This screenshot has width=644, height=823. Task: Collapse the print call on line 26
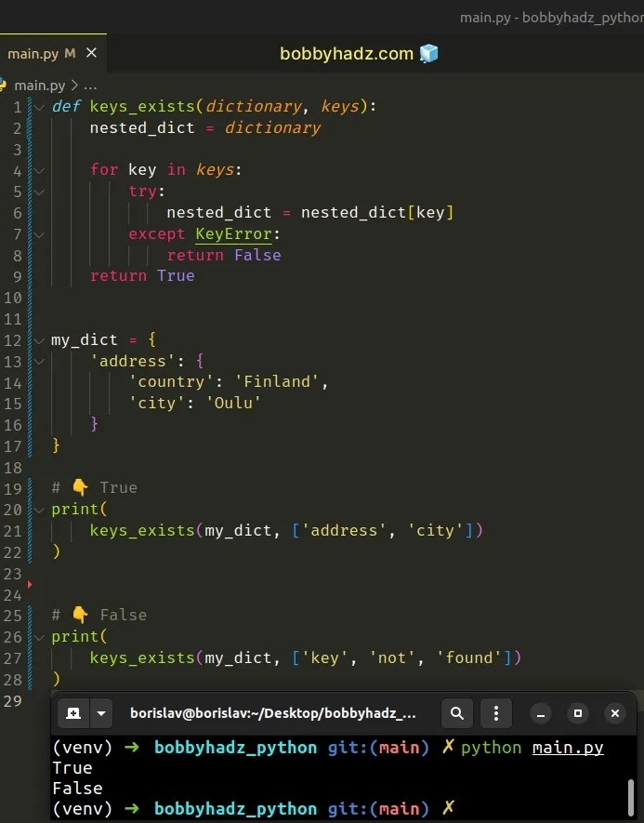tap(39, 637)
